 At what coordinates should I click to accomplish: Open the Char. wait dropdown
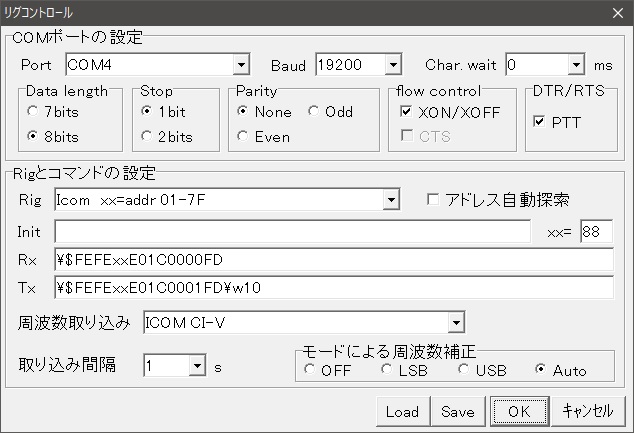click(x=576, y=65)
